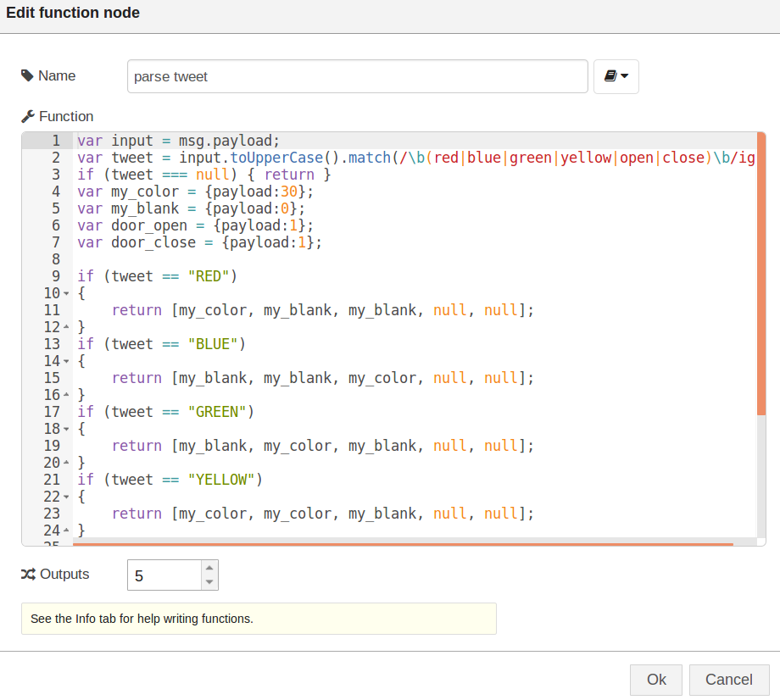The width and height of the screenshot is (780, 700).
Task: Increase the Outputs count with up arrow
Action: pyautogui.click(x=209, y=568)
